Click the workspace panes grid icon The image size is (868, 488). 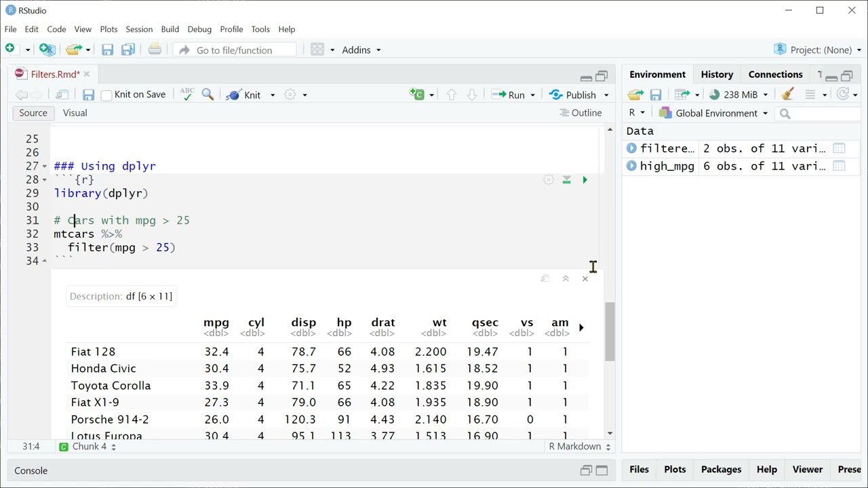tap(317, 49)
